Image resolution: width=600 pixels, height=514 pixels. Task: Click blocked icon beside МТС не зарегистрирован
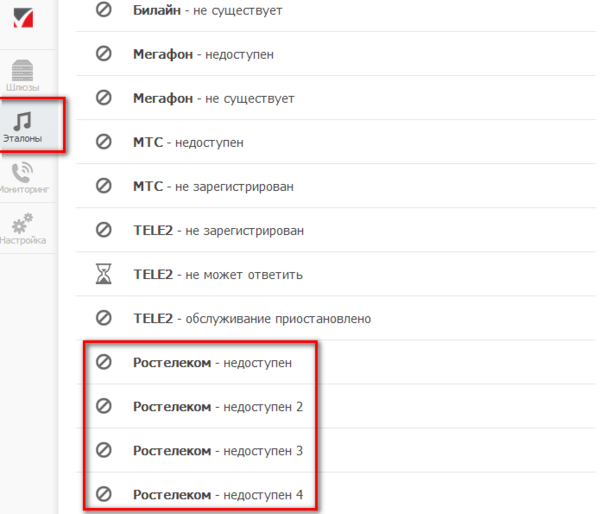[x=103, y=186]
